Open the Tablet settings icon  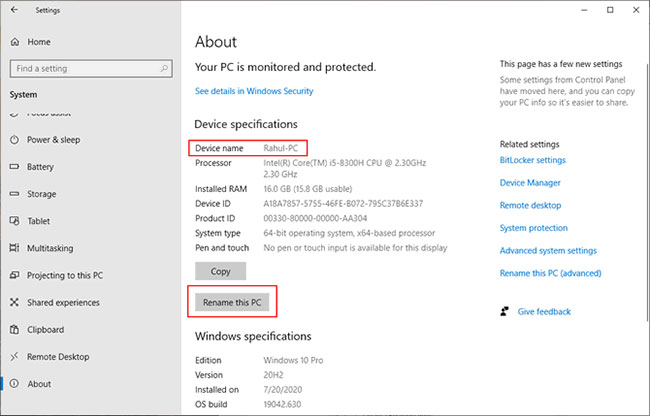coord(14,221)
